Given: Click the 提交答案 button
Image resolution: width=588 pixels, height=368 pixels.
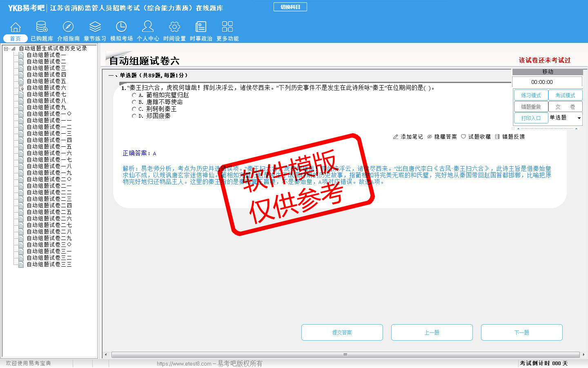Looking at the screenshot, I should pos(342,332).
